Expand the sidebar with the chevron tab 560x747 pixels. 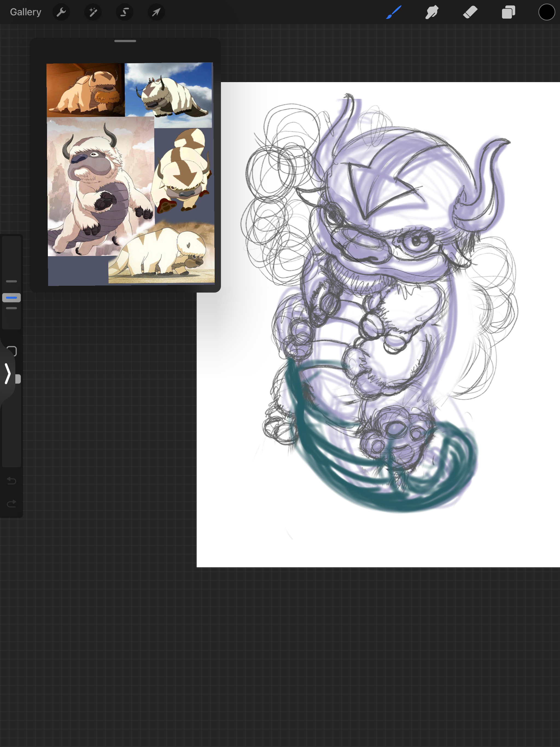coord(7,373)
